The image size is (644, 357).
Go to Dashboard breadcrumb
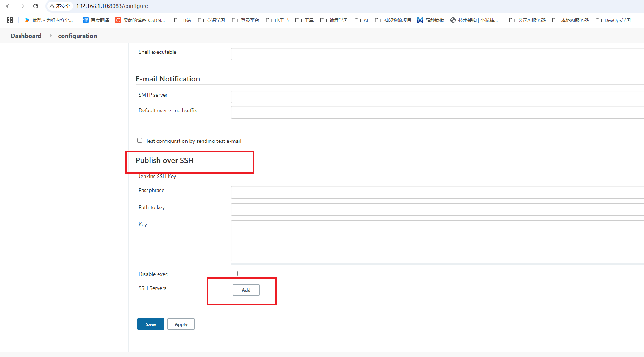coord(26,36)
